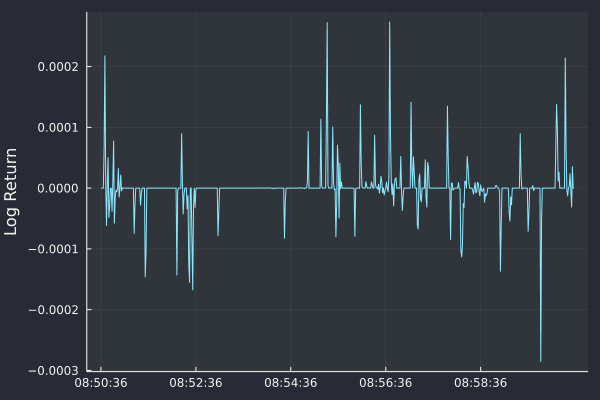Click the tall spike peak between 08:54:36 and 08:56:36
Screen dimensions: 600x400
326,24
